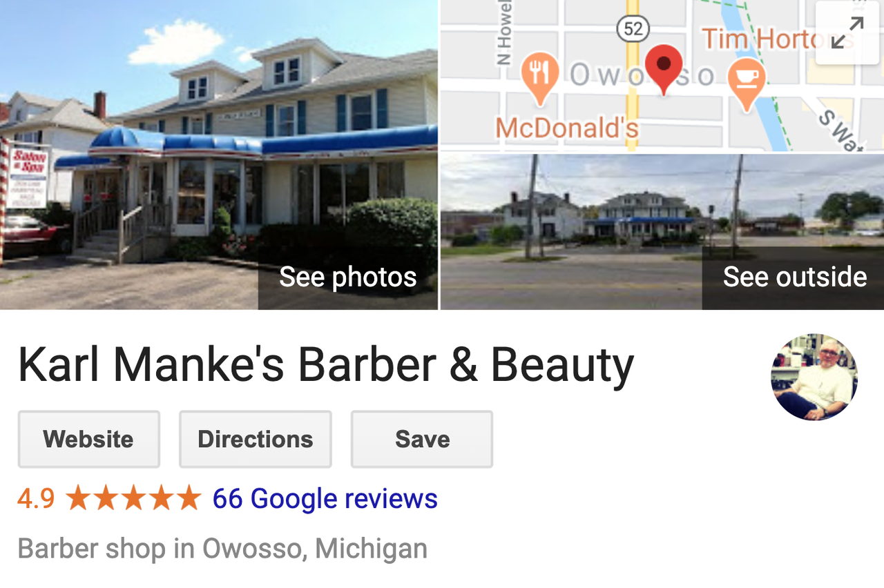Viewport: 884px width, 588px height.
Task: Expand the map to full view
Action: (x=847, y=32)
